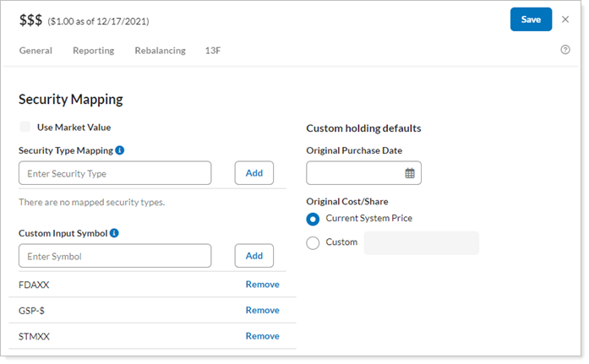
Task: Remove the STMXX symbol
Action: [x=262, y=336]
